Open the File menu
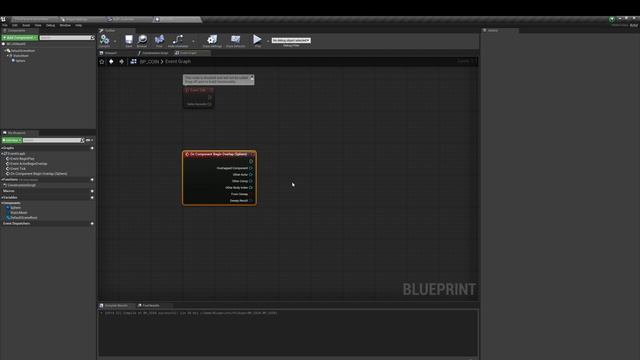The width and height of the screenshot is (640, 360). click(5, 25)
